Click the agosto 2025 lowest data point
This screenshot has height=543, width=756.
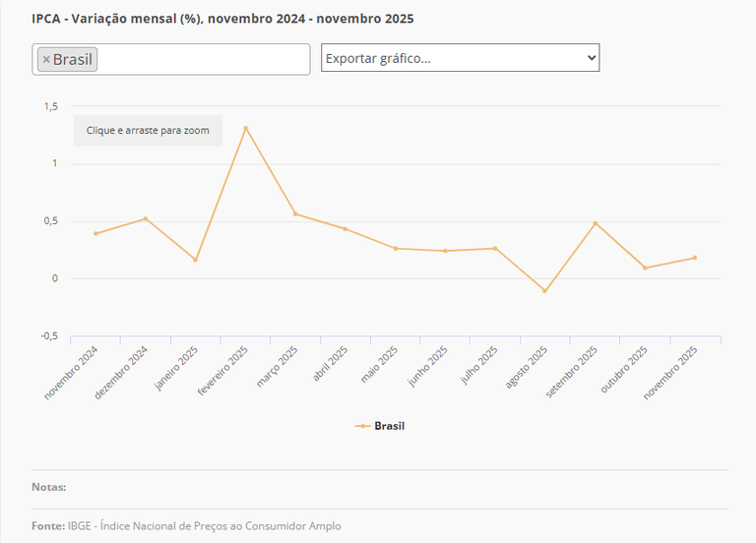click(544, 291)
